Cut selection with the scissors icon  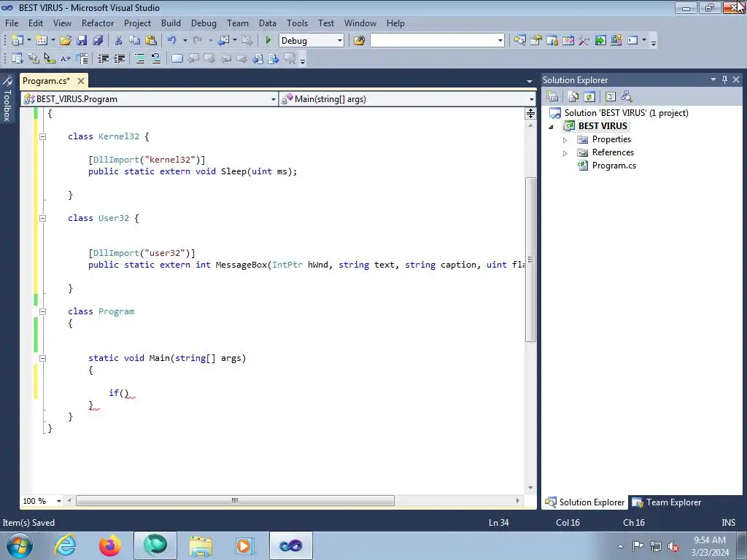(x=119, y=41)
